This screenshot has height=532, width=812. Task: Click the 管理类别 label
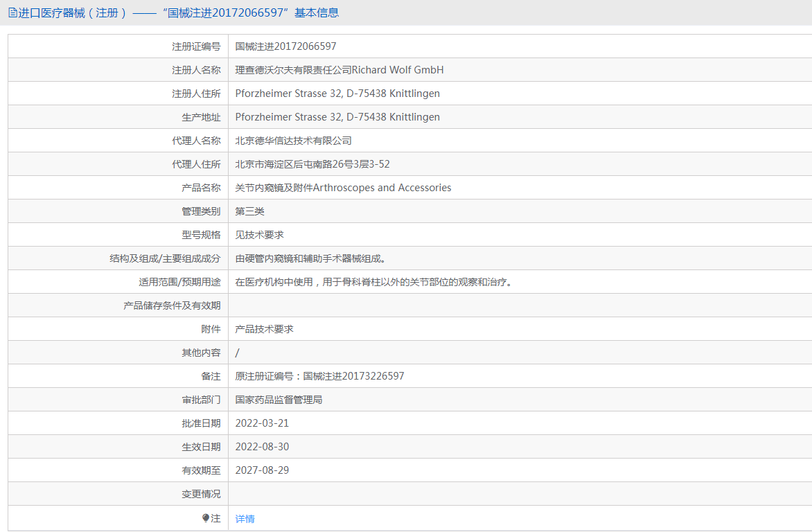pos(201,211)
